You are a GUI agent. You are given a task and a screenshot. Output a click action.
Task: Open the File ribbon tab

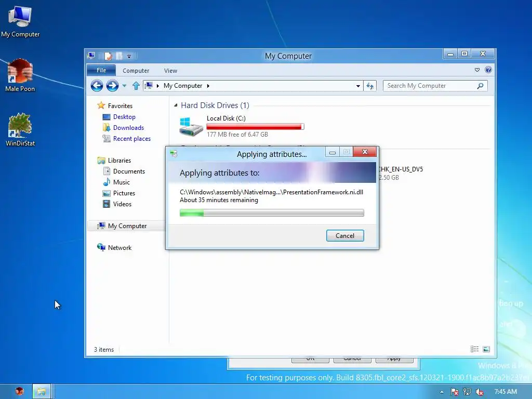coord(101,70)
